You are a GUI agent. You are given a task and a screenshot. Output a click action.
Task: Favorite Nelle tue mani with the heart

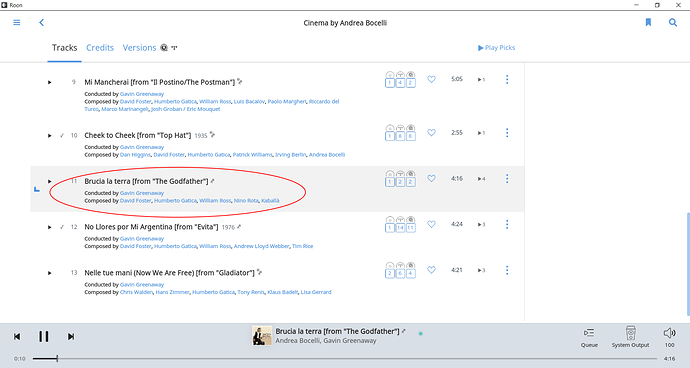[x=431, y=270]
